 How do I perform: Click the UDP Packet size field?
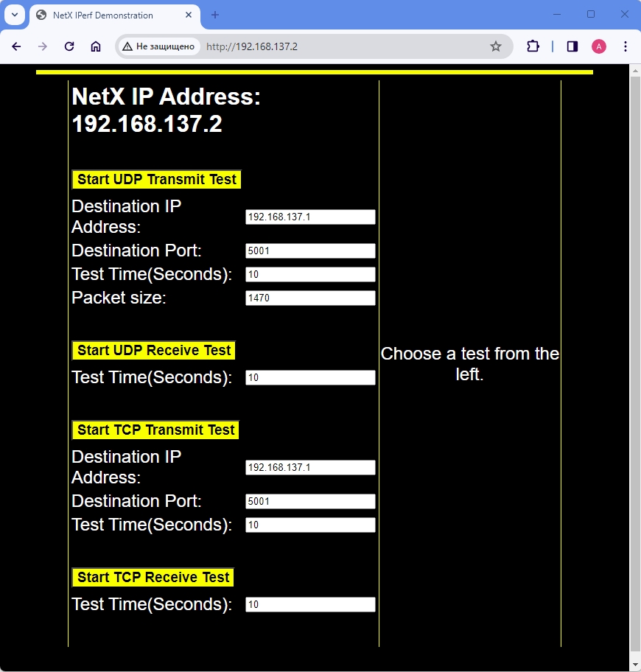(310, 298)
